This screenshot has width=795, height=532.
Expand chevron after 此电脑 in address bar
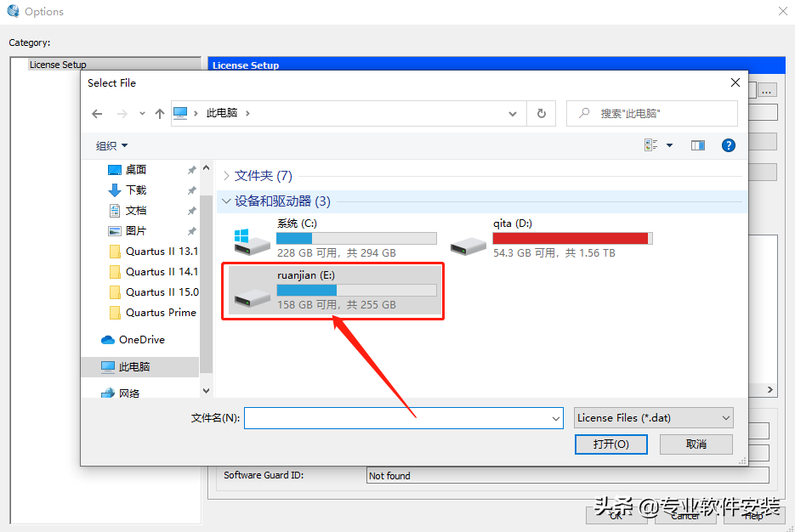pos(247,114)
